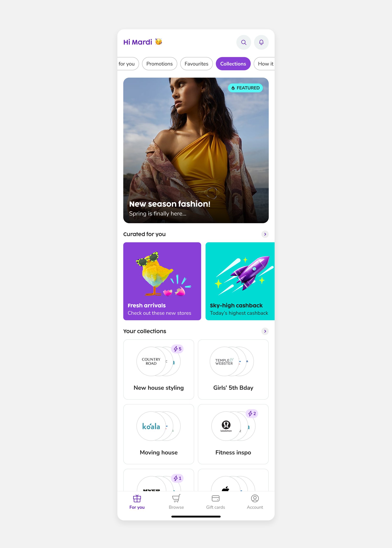Go to Account profile icon
The height and width of the screenshot is (548, 392).
click(255, 498)
